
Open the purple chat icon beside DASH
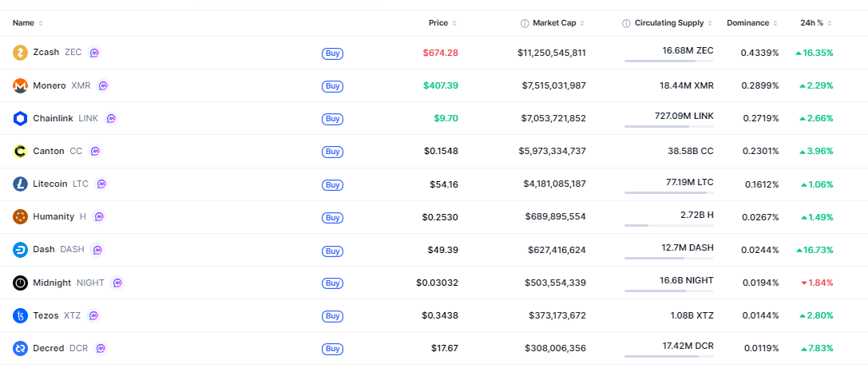pyautogui.click(x=97, y=250)
